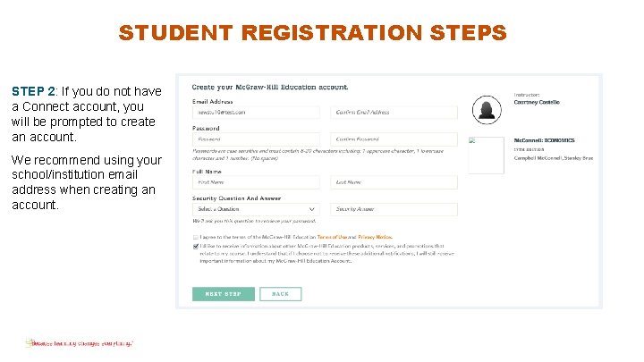Image resolution: width=644 pixels, height=362 pixels.
Task: Uncheck the receive promotions information checkbox
Action: pyautogui.click(x=196, y=245)
